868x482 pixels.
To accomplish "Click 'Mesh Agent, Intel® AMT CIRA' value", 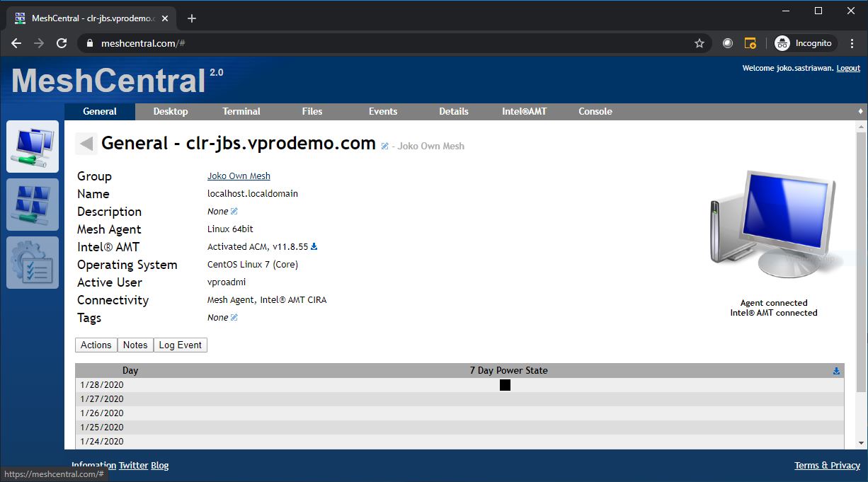I will pos(267,299).
